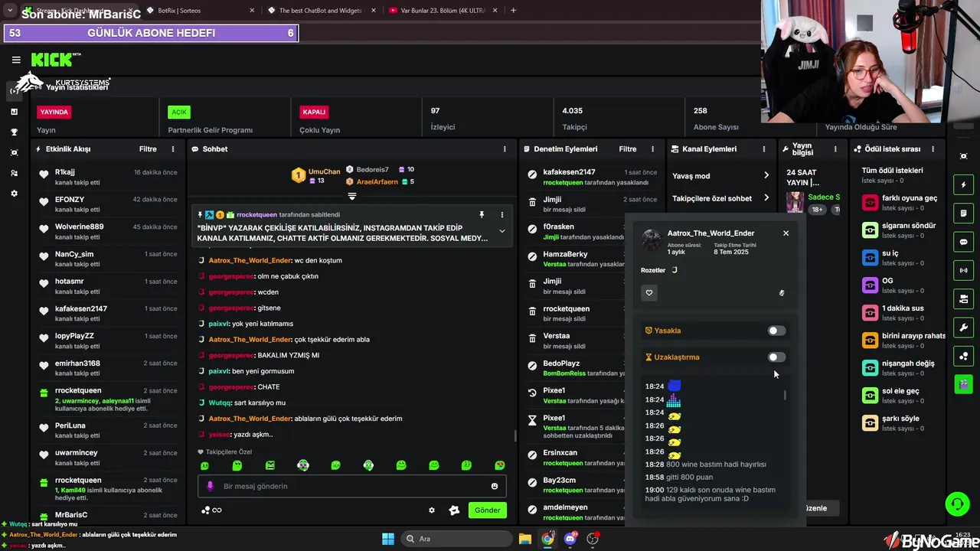Click the 'farklı oyuna geç' reward icon
Image resolution: width=980 pixels, height=551 pixels.
(870, 202)
